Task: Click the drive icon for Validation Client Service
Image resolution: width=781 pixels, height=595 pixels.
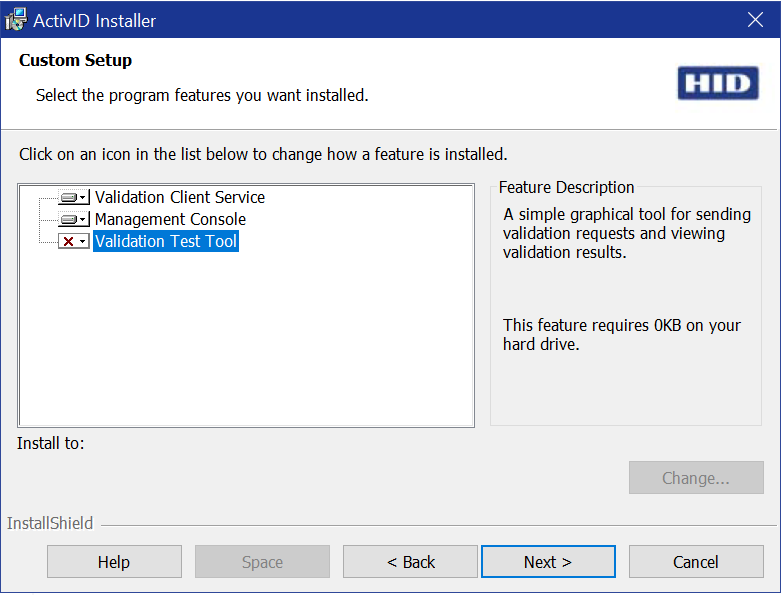Action: [69, 198]
